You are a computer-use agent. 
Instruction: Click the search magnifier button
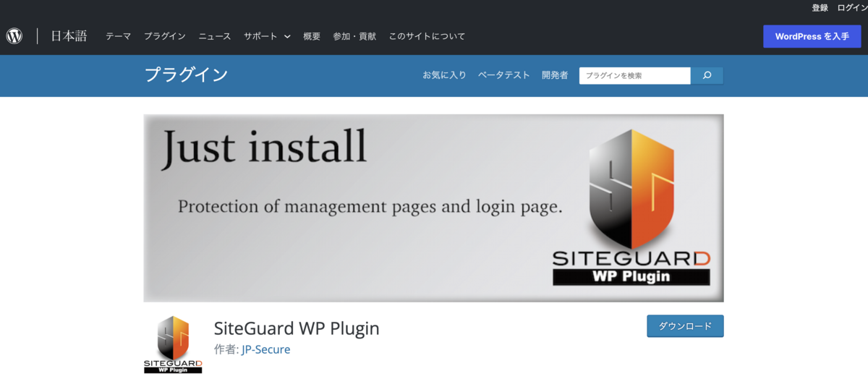[707, 75]
